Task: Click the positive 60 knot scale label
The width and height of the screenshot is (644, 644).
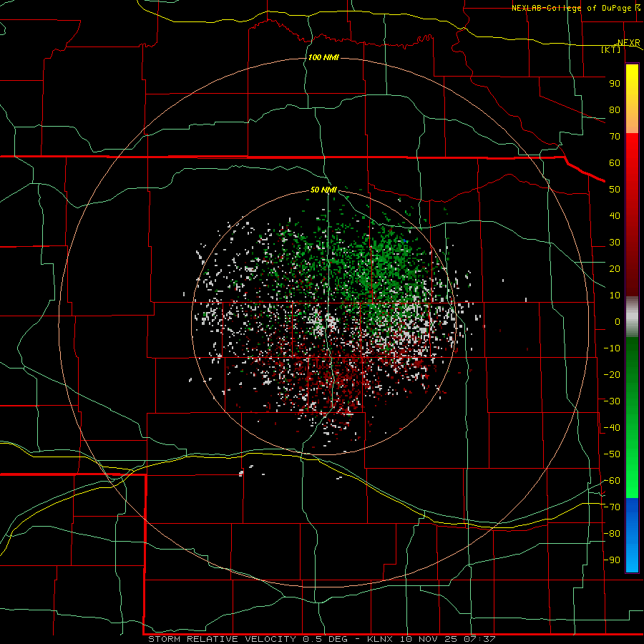Action: (615, 163)
